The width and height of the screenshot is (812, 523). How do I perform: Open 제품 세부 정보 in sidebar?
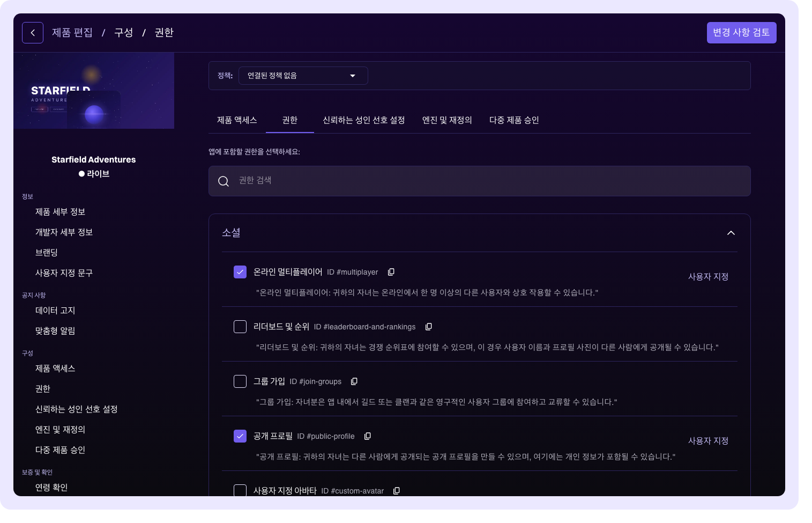coord(61,212)
